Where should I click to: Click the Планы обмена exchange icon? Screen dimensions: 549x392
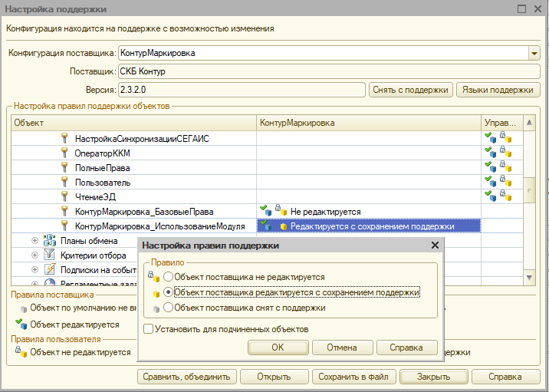point(50,241)
